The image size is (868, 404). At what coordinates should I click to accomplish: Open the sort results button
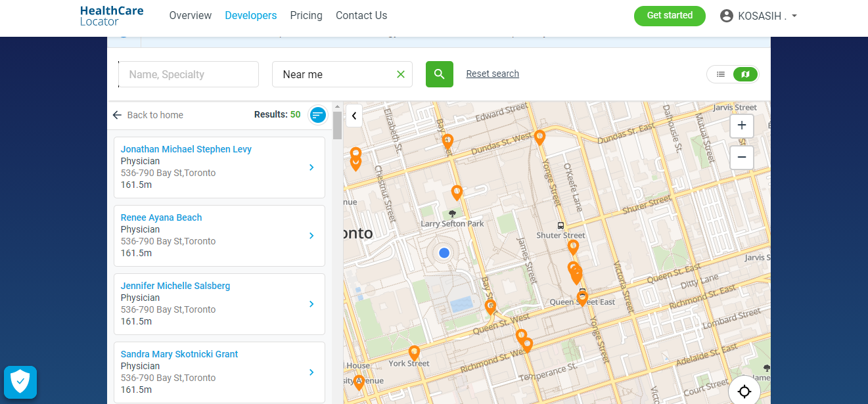click(x=318, y=115)
